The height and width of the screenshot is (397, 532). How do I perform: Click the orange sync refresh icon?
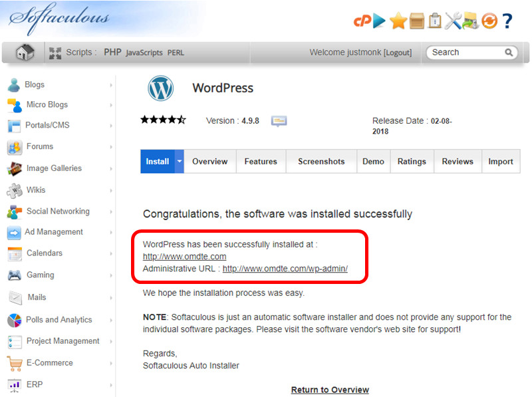(x=489, y=21)
